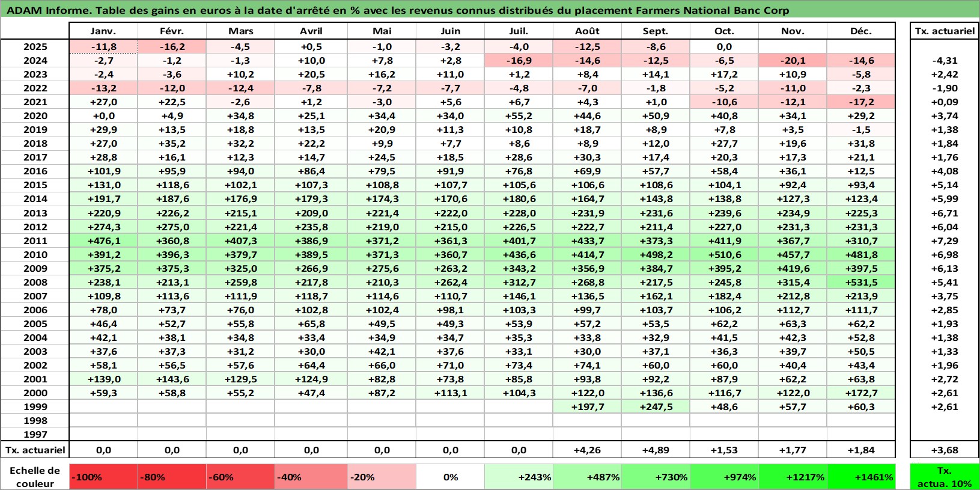This screenshot has width=980, height=490.
Task: Select the '+102,8' cell for Avril 2006
Action: click(311, 310)
